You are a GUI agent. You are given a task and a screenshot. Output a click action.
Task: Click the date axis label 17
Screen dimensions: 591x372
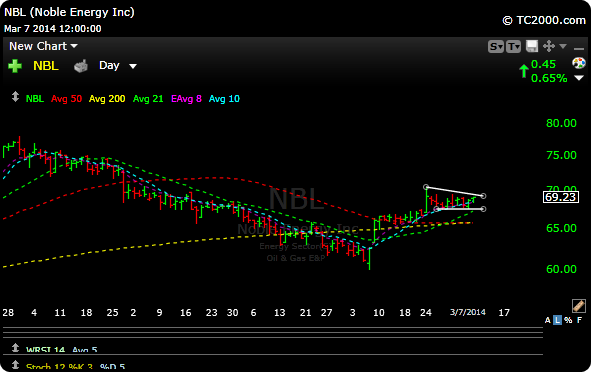click(504, 313)
